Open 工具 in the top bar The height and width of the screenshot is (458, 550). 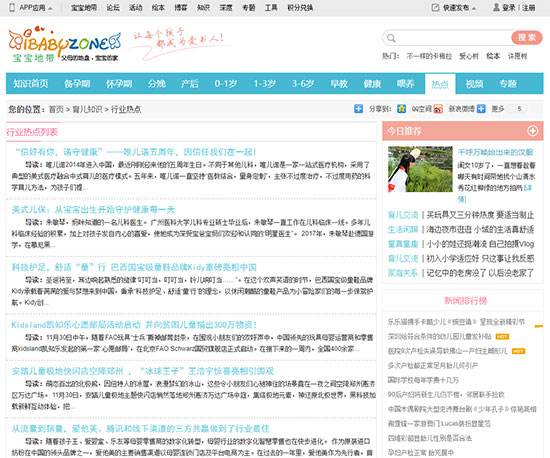click(x=271, y=8)
